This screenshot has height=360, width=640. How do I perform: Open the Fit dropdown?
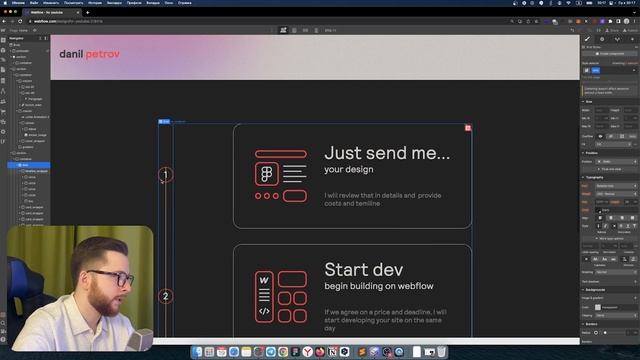(613, 144)
